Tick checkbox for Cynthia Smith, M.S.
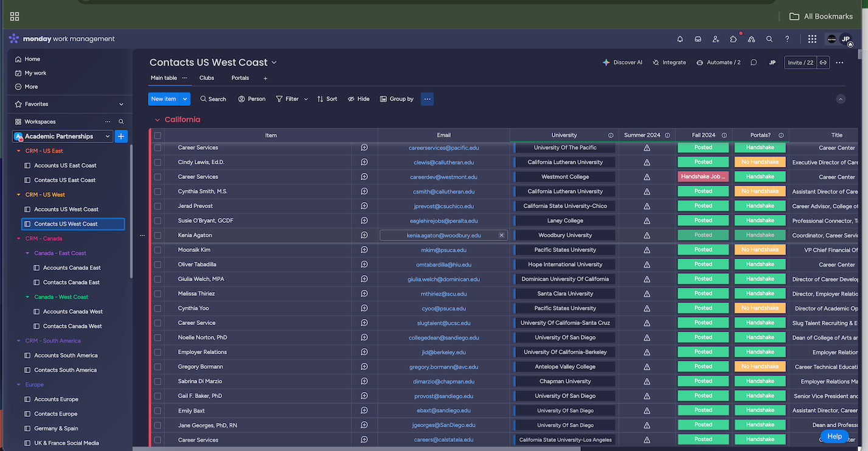This screenshot has height=451, width=868. [158, 192]
